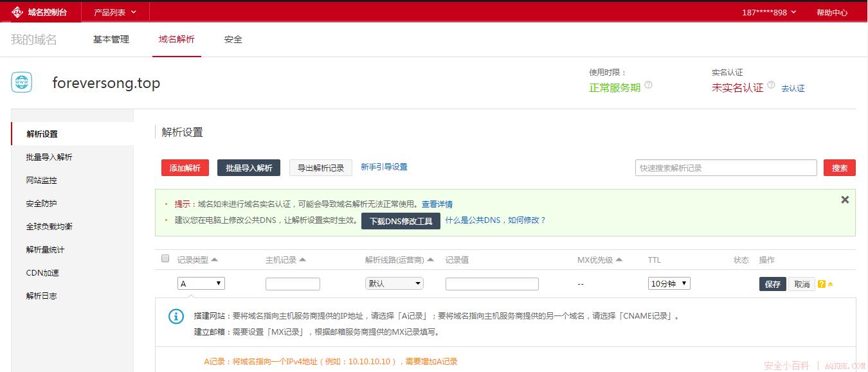The width and height of the screenshot is (868, 372).
Task: Close the green tips notice
Action: coord(845,200)
